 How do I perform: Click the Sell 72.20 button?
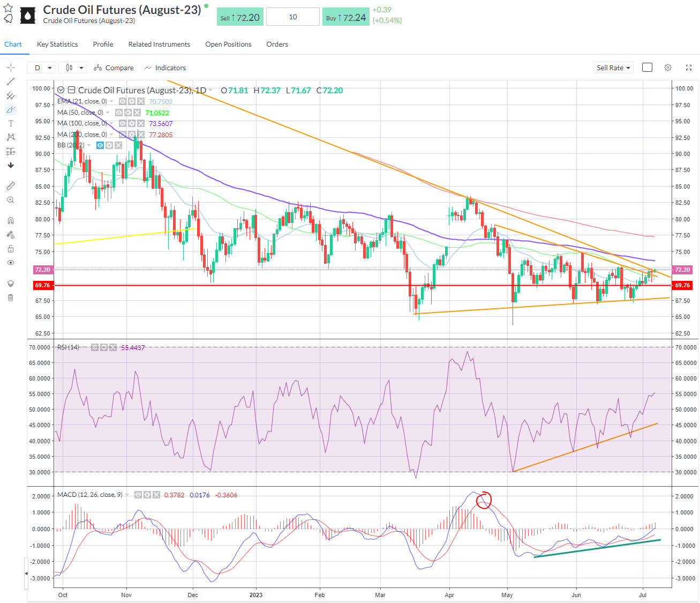click(x=239, y=17)
